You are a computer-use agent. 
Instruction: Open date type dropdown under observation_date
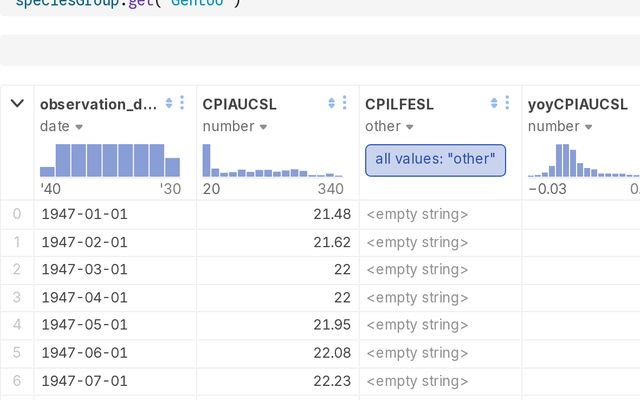pos(78,127)
